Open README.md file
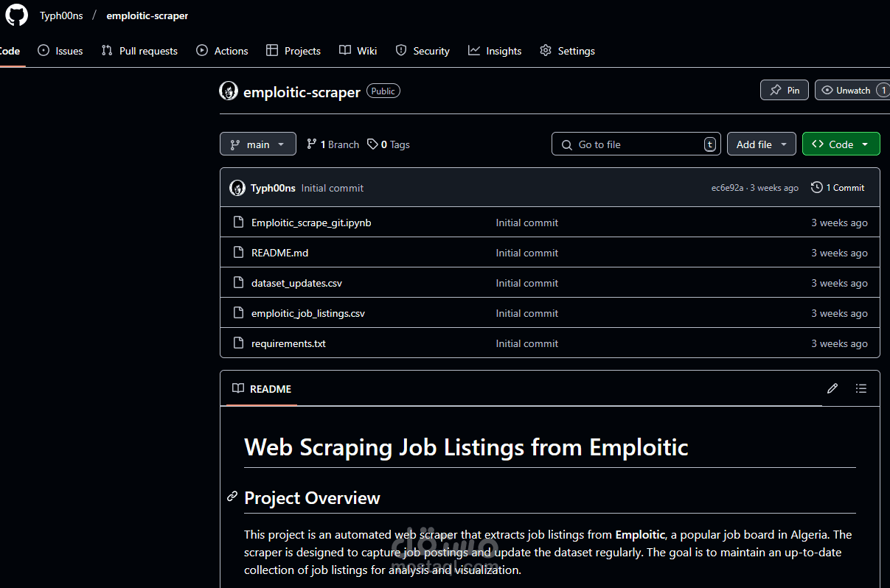This screenshot has width=890, height=588. (x=279, y=253)
